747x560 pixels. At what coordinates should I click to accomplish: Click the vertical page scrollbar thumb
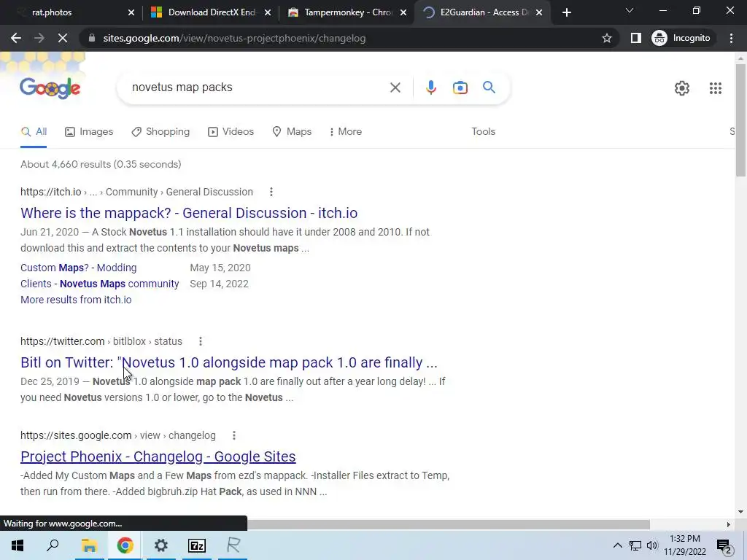pyautogui.click(x=741, y=120)
